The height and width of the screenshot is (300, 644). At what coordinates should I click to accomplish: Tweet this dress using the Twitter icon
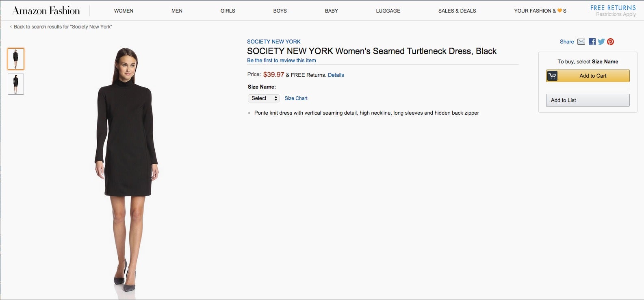tap(601, 41)
